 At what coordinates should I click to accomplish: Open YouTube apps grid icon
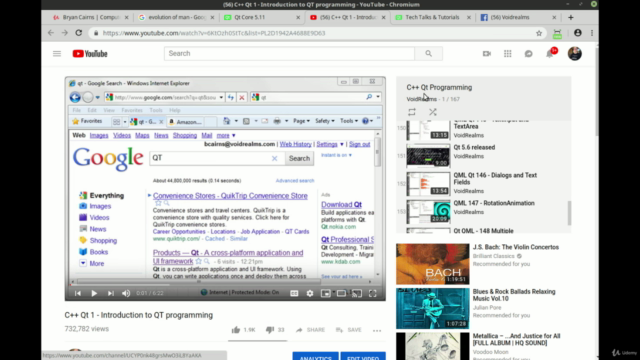[x=507, y=53]
